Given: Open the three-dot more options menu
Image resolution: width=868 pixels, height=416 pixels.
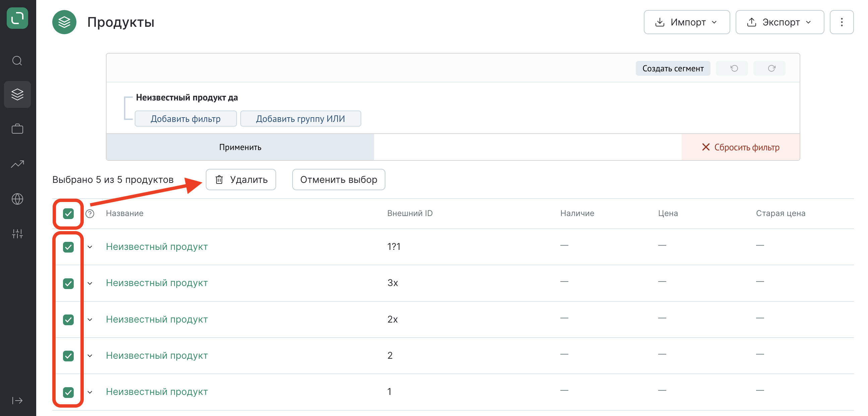Looking at the screenshot, I should [x=842, y=22].
